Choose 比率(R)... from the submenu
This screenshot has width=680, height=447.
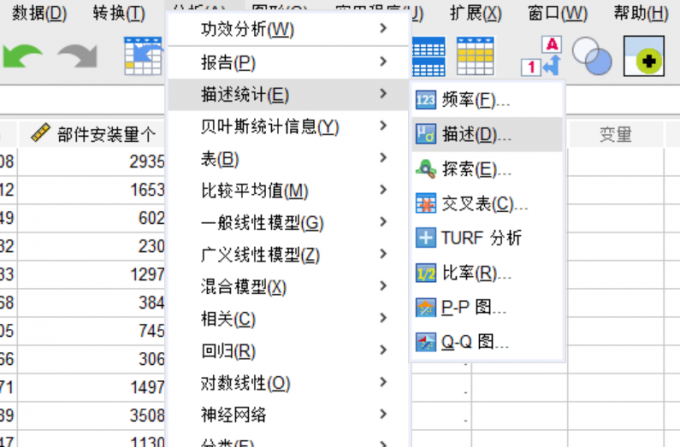tap(487, 273)
